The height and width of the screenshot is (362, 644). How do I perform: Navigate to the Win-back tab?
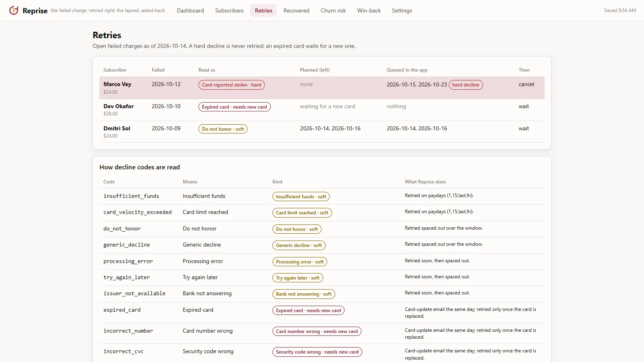coord(369,10)
